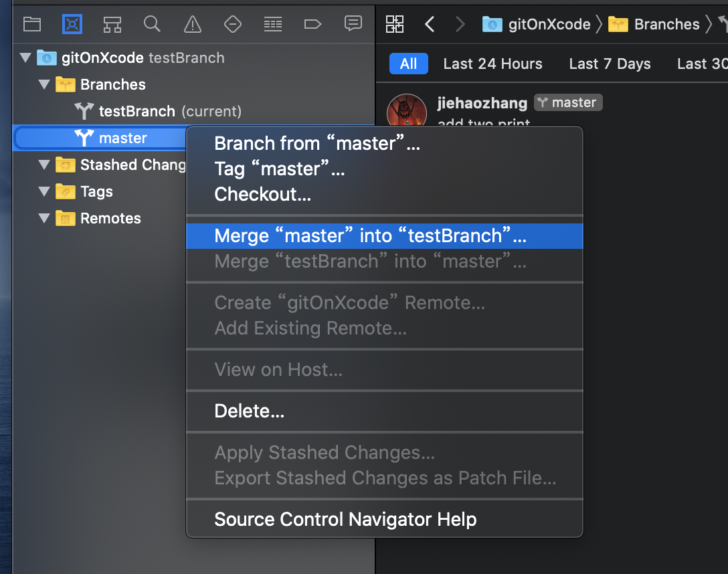The width and height of the screenshot is (728, 574).
Task: Select the Tags row
Action: click(100, 191)
